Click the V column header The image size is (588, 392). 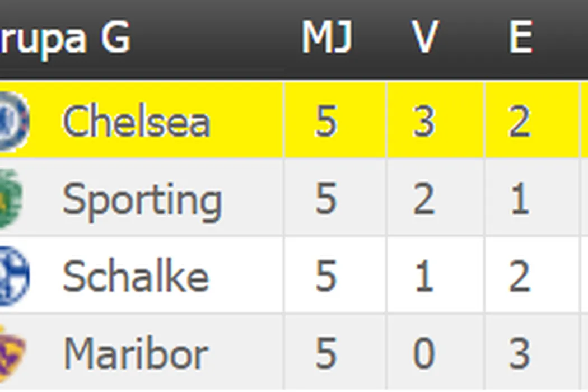pyautogui.click(x=424, y=38)
